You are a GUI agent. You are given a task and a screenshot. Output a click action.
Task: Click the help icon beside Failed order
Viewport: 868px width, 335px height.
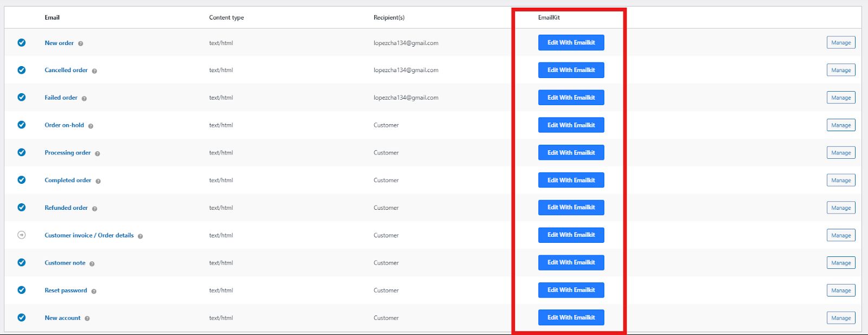tap(84, 99)
